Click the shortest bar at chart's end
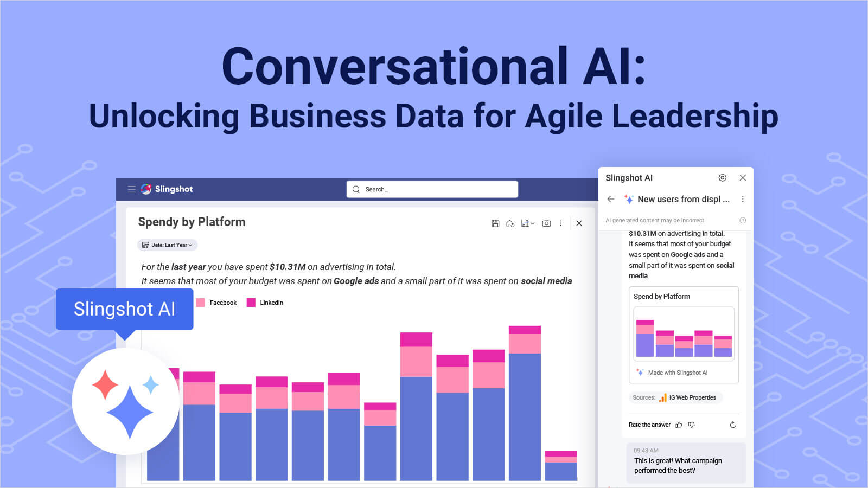Screen dimensions: 868x488 (x=561, y=466)
